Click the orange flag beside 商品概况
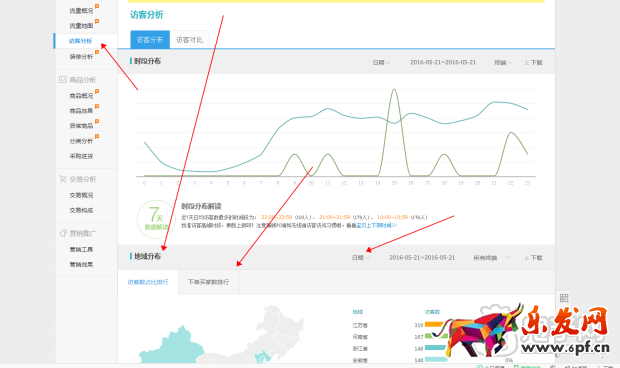Screen dimensions: 620x368 click(97, 92)
